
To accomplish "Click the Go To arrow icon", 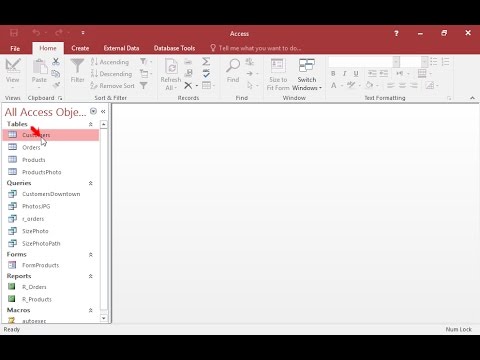I will pos(250,74).
